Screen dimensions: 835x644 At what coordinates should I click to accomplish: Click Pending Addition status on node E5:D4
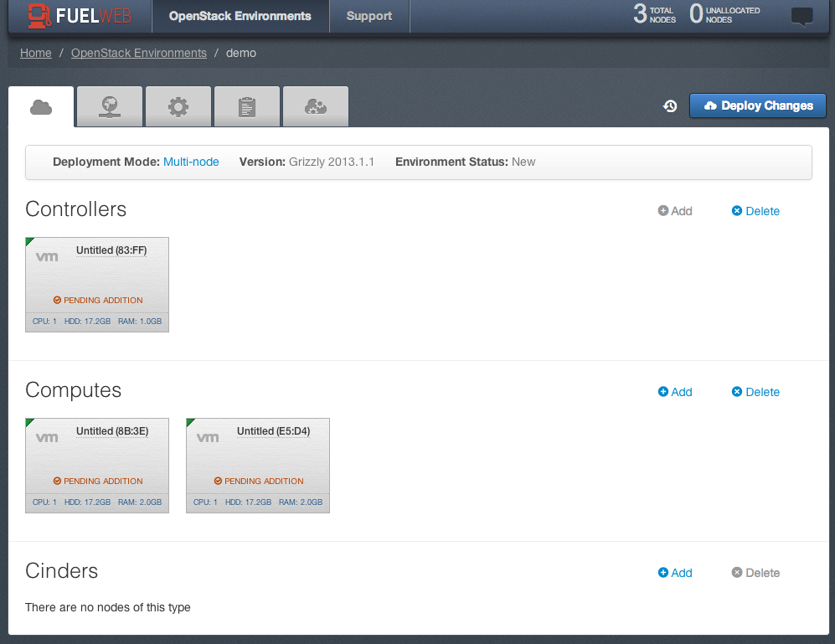coord(259,481)
